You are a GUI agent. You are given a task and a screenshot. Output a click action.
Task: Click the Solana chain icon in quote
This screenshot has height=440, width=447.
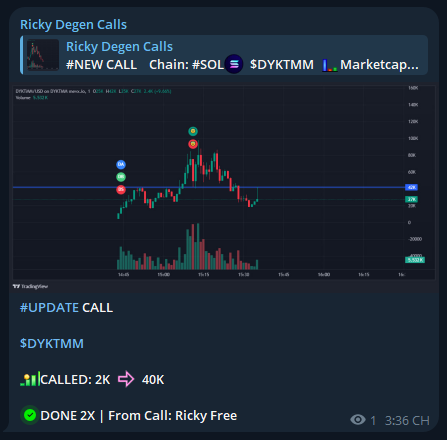point(234,64)
